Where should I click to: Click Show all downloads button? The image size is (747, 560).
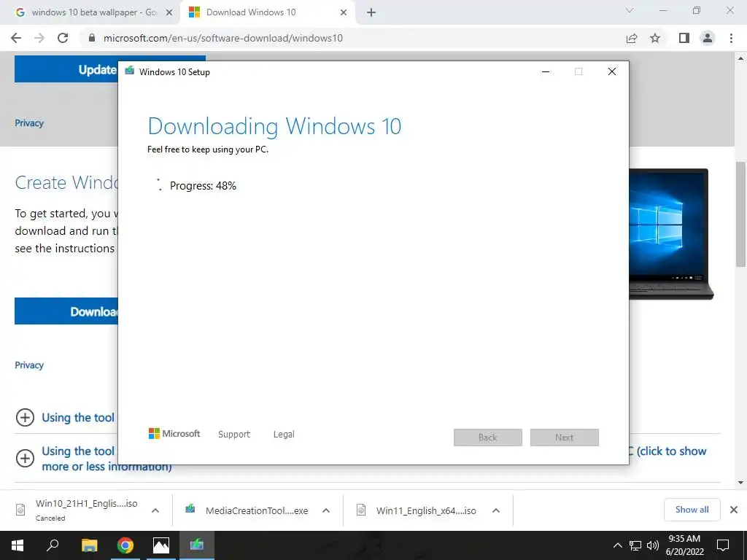pos(692,510)
